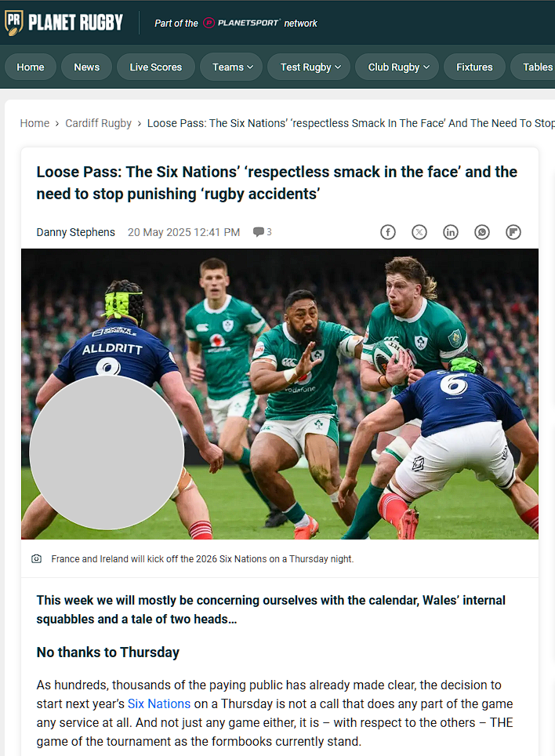Open the News menu item

87,67
